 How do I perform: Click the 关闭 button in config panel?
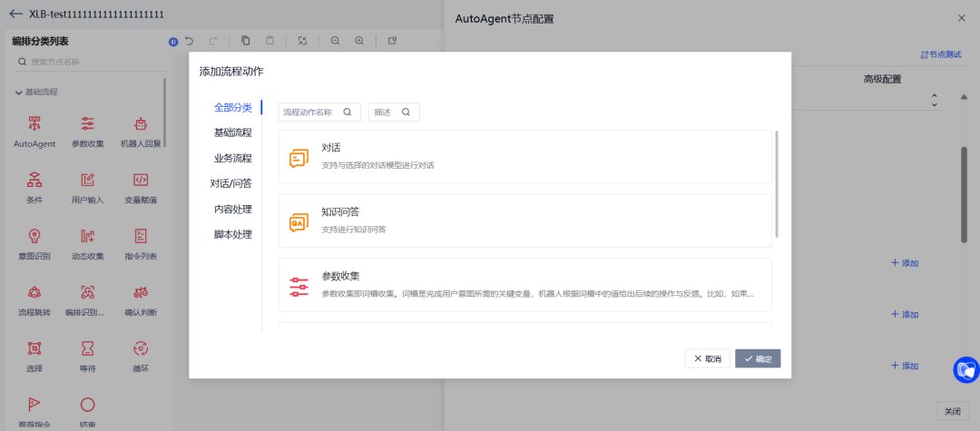click(953, 411)
